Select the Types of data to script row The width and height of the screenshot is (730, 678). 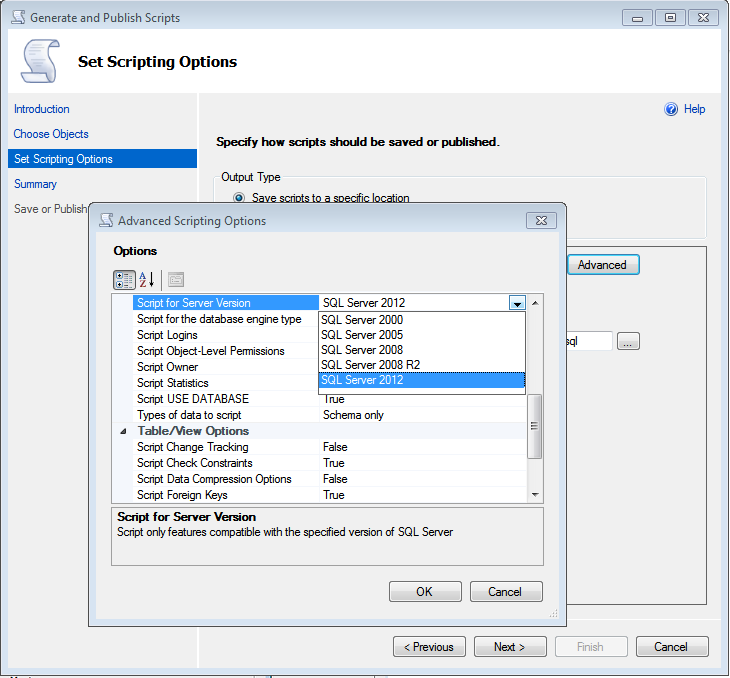(189, 415)
